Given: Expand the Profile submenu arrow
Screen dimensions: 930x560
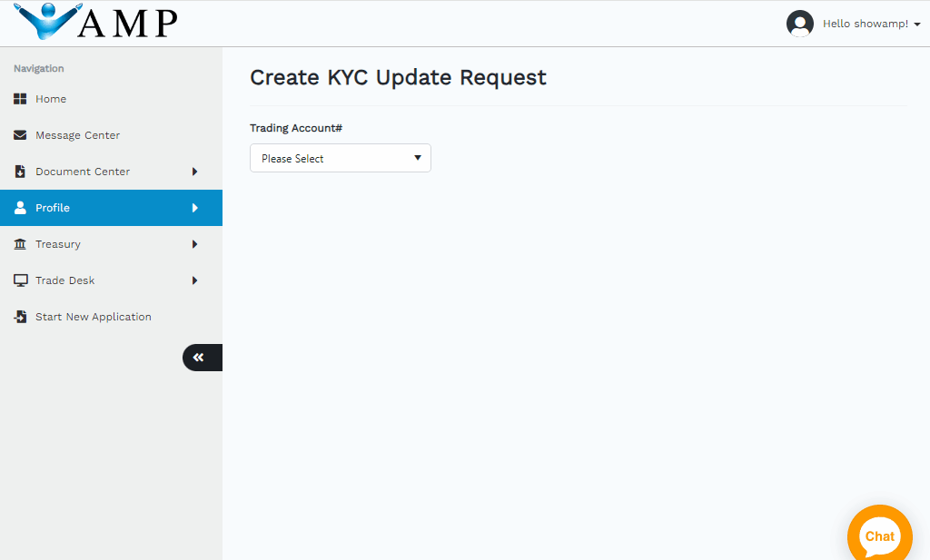Looking at the screenshot, I should pyautogui.click(x=194, y=208).
